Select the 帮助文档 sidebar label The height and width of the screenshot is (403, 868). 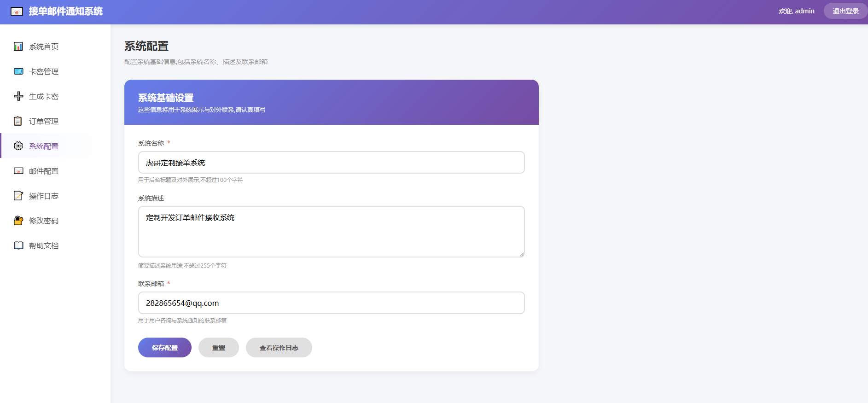(x=44, y=245)
